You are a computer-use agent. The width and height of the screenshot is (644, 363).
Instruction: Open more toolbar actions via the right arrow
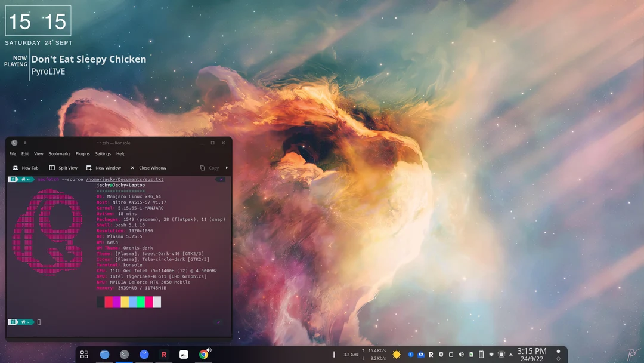226,168
